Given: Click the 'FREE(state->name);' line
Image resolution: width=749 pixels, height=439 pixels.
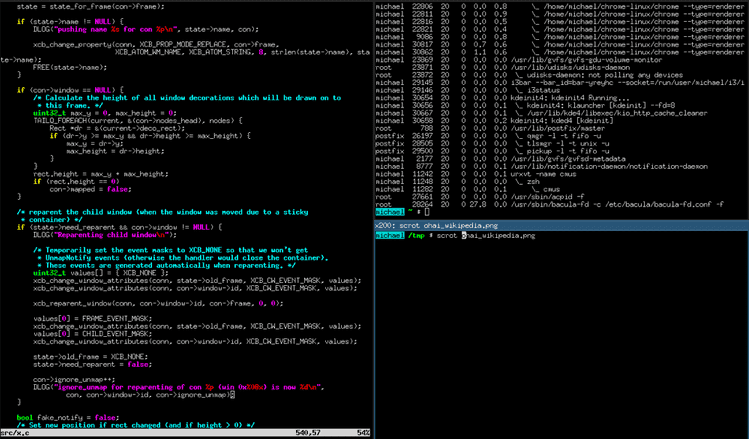Looking at the screenshot, I should click(x=70, y=67).
